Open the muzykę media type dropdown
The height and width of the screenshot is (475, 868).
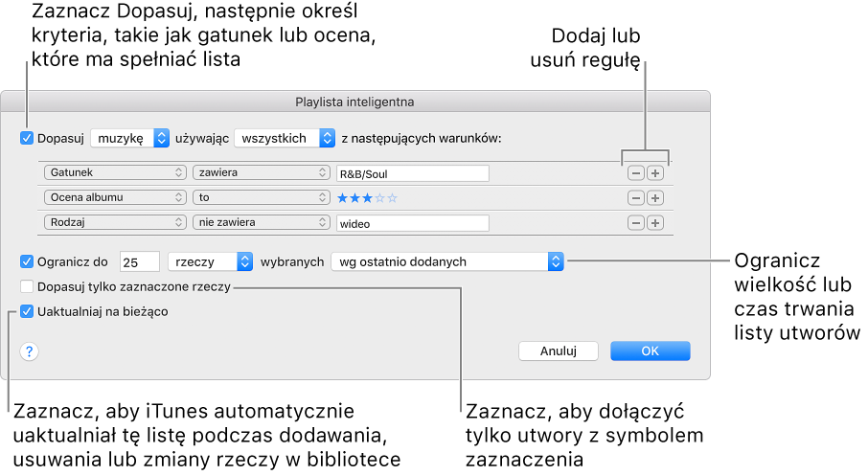(129, 138)
